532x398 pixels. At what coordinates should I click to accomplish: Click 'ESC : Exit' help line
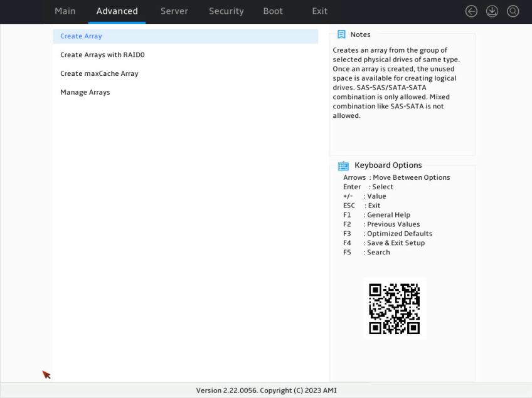point(362,206)
